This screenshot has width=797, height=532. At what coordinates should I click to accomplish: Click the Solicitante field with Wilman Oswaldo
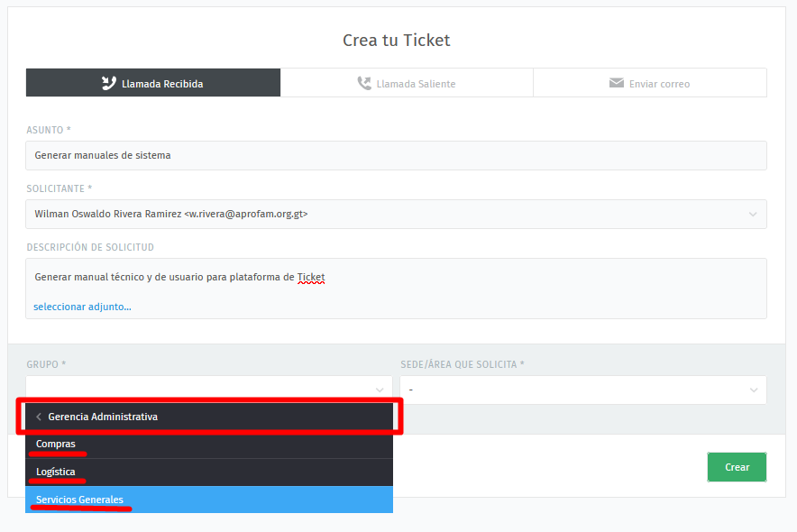396,214
